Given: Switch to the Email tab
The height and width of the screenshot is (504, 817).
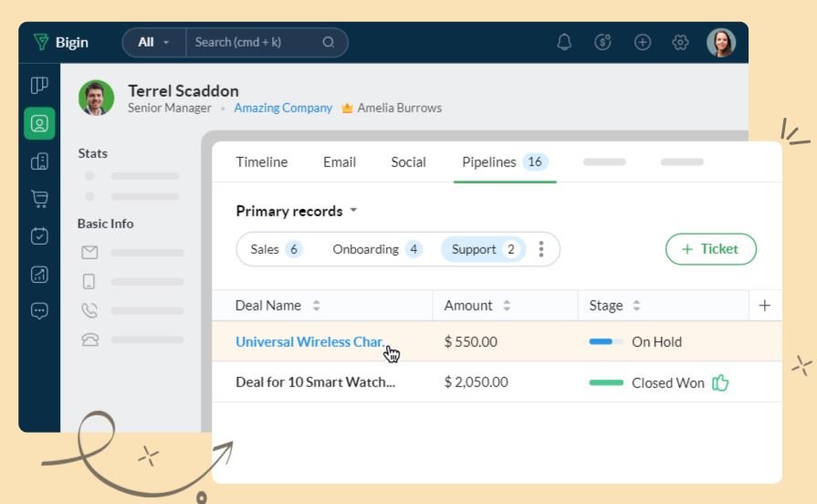Looking at the screenshot, I should (x=340, y=163).
